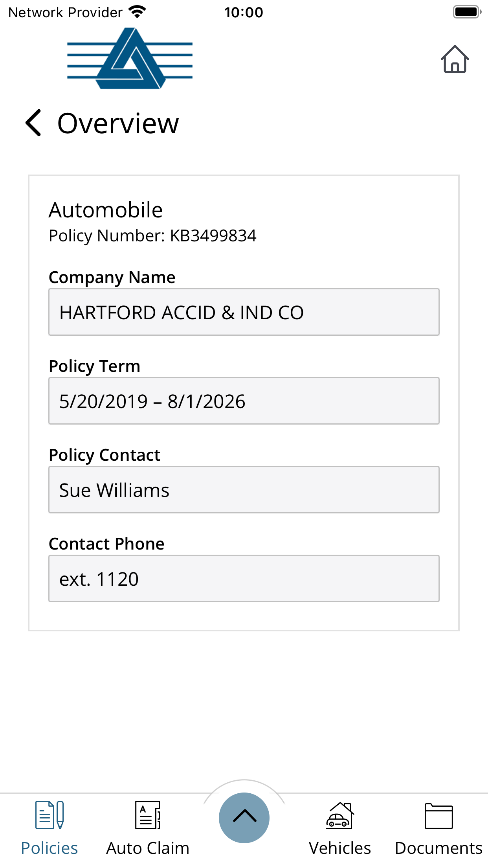The width and height of the screenshot is (488, 868).
Task: Open the Auto Claim icon
Action: pyautogui.click(x=148, y=815)
